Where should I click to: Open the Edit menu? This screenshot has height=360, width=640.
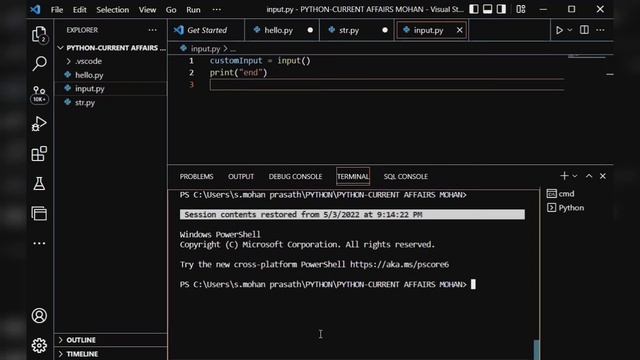pos(80,9)
